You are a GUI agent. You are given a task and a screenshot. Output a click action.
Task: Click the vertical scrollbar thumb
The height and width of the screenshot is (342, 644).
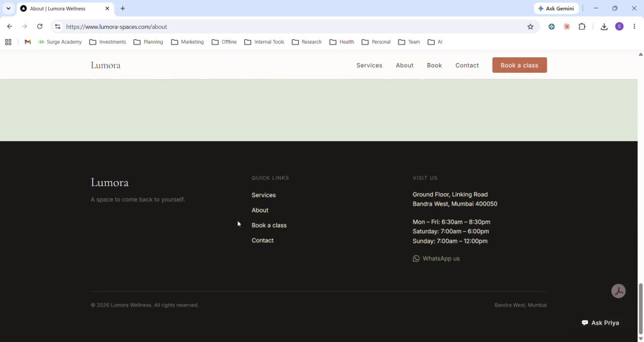(641, 309)
